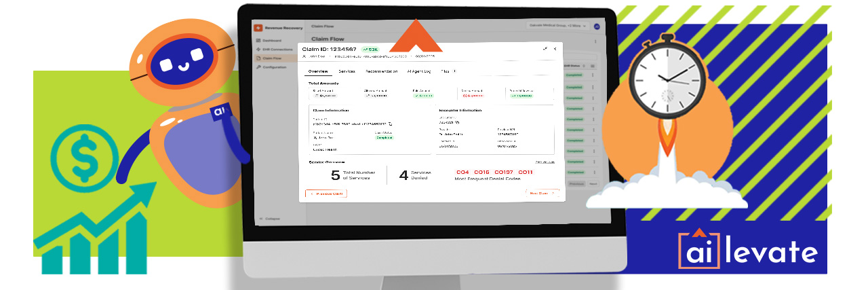Switch to the Services tab
This screenshot has height=290, width=868.
pyautogui.click(x=347, y=71)
